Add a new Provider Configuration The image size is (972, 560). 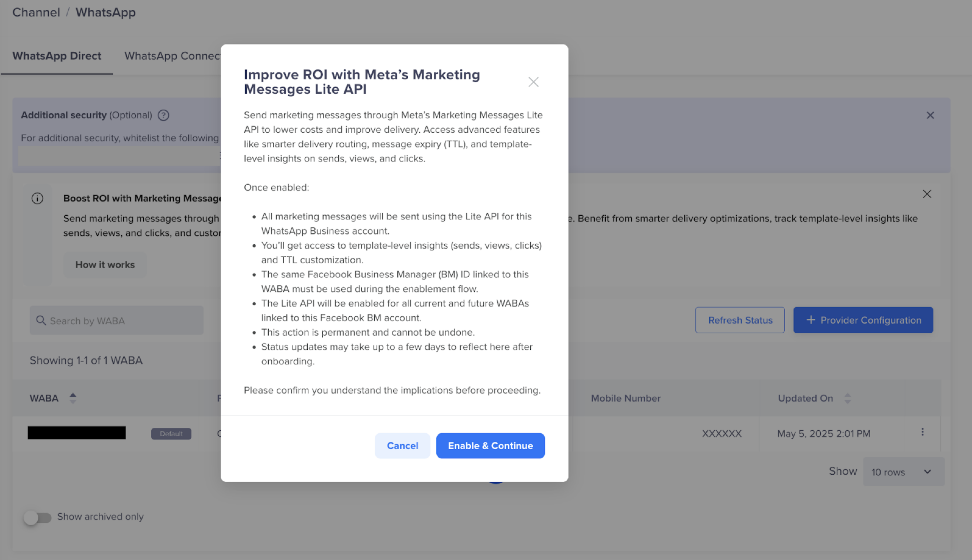click(863, 320)
